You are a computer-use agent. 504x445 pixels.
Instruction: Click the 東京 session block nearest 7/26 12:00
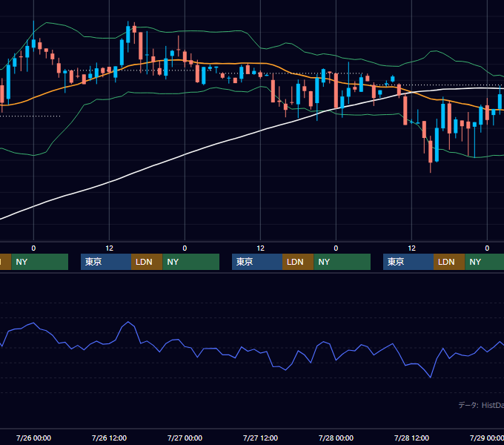pos(106,262)
